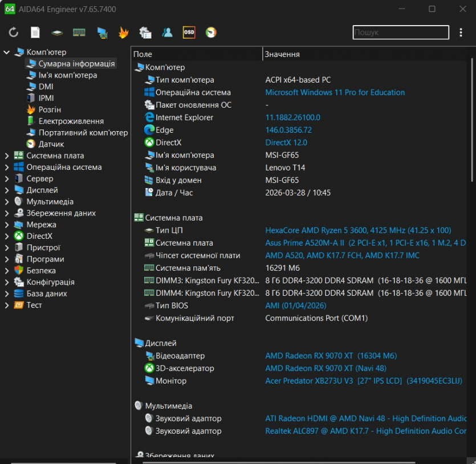Launch the system stability test flame icon
This screenshot has height=464, width=476.
click(123, 32)
